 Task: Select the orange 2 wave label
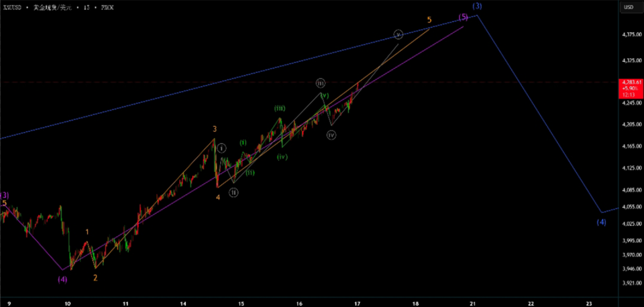(95, 277)
